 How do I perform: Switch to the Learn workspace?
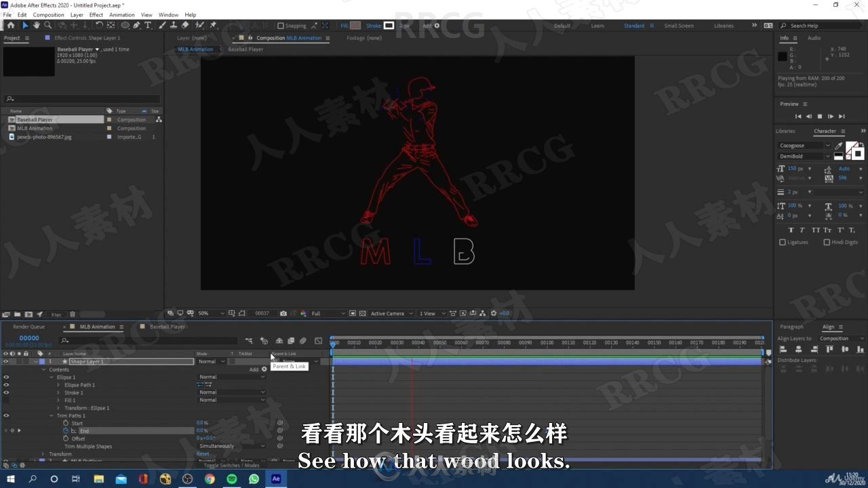click(x=597, y=26)
